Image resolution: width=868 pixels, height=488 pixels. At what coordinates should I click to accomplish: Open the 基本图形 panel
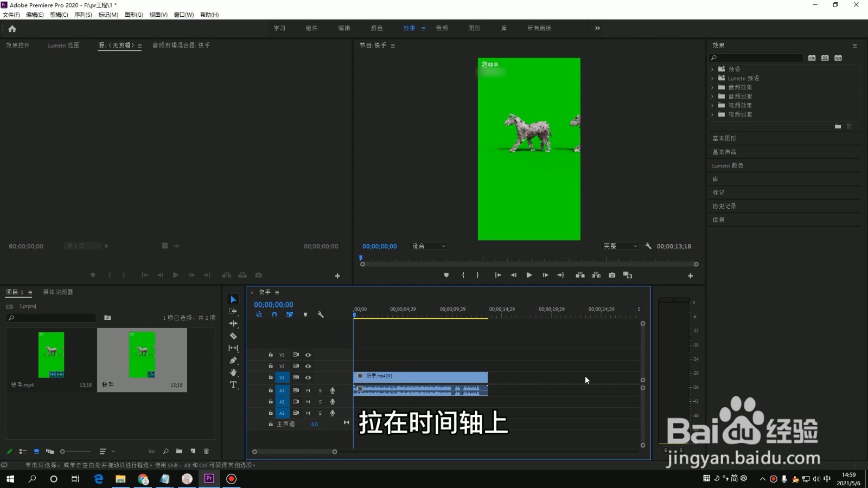coord(724,139)
